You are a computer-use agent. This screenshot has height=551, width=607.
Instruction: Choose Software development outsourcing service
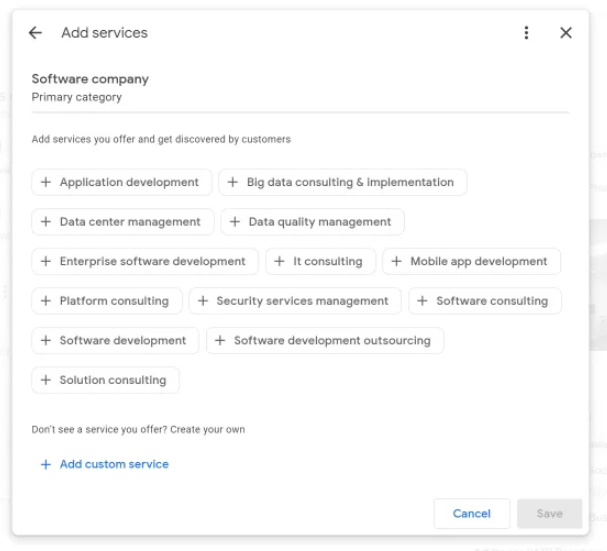click(324, 340)
